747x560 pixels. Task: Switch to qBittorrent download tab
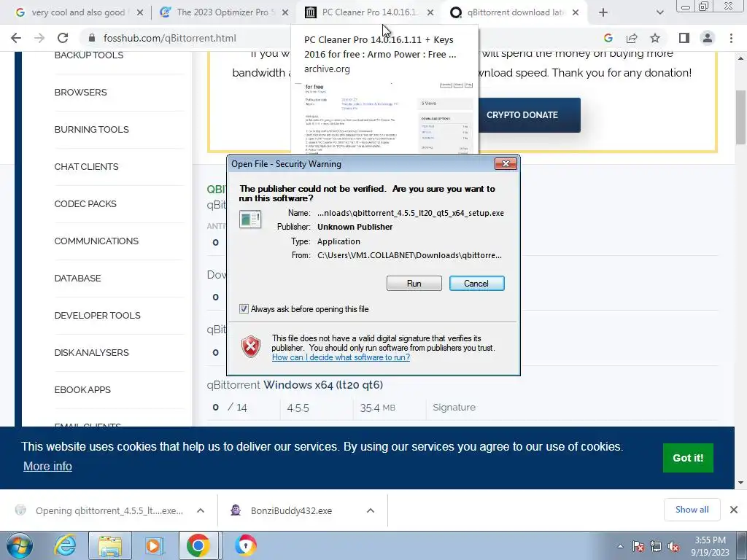coord(514,13)
